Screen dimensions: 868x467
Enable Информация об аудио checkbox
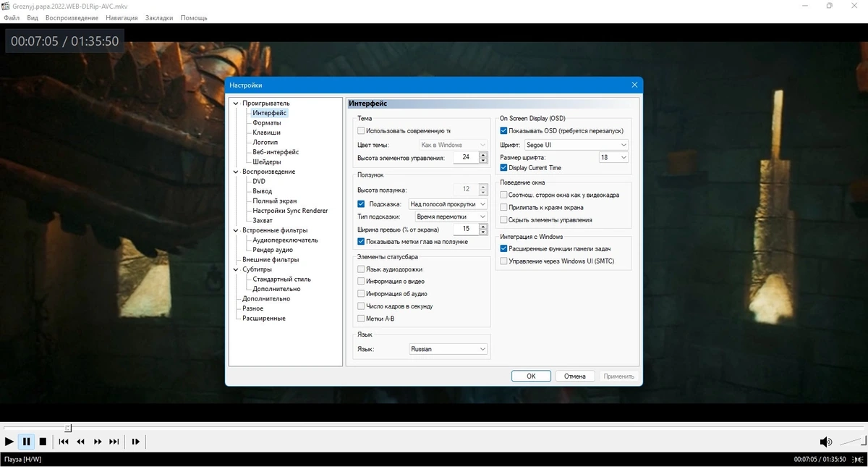pos(361,294)
